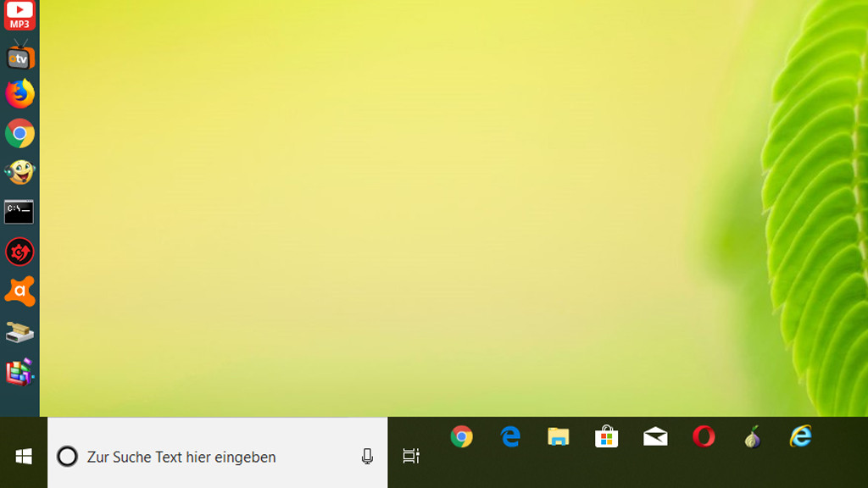The image size is (868, 488).
Task: Open the red shield utility below Command Prompt
Action: click(19, 252)
